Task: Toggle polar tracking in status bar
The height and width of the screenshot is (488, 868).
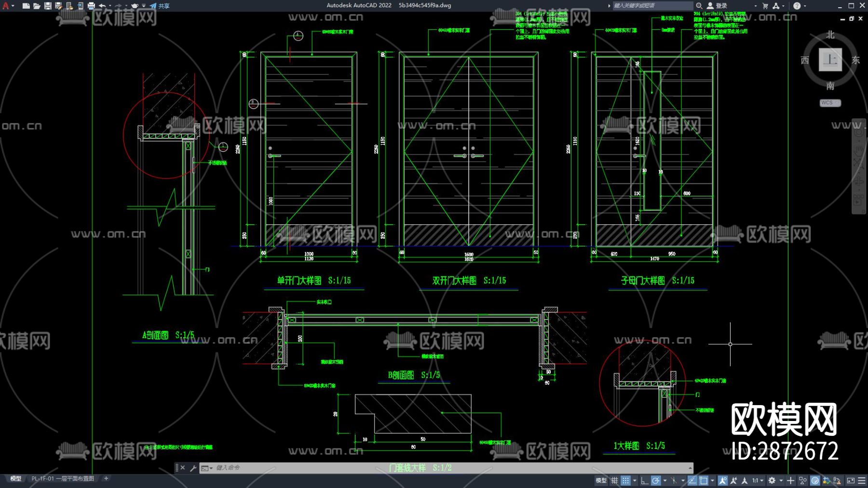Action: point(656,481)
